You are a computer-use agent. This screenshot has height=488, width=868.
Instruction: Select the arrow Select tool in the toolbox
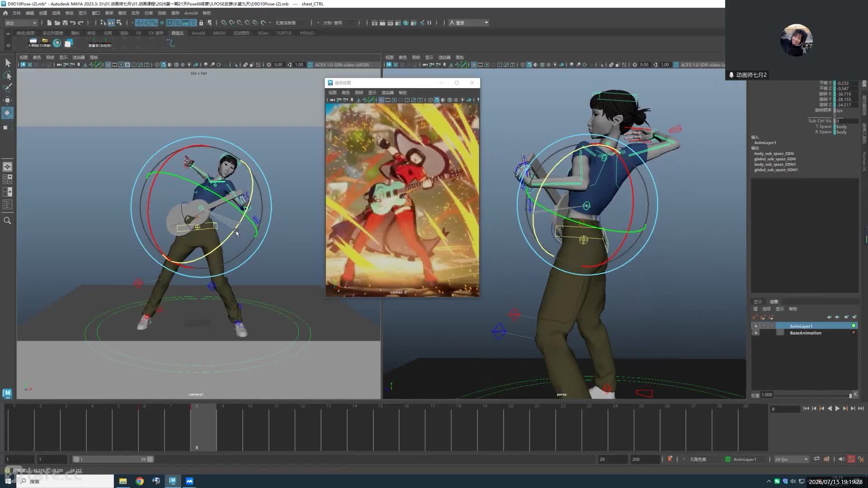(x=8, y=62)
